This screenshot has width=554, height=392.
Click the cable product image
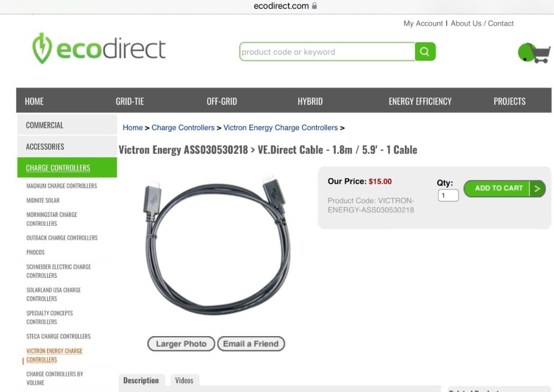(x=218, y=245)
